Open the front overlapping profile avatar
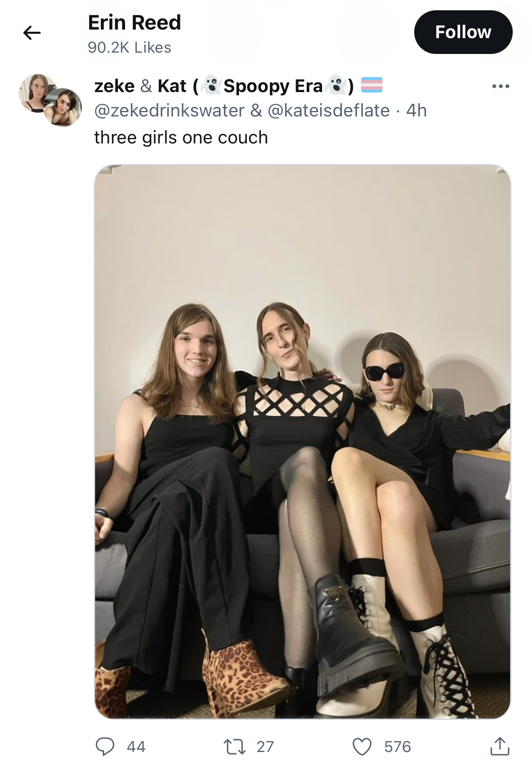Image resolution: width=532 pixels, height=770 pixels. pyautogui.click(x=63, y=107)
